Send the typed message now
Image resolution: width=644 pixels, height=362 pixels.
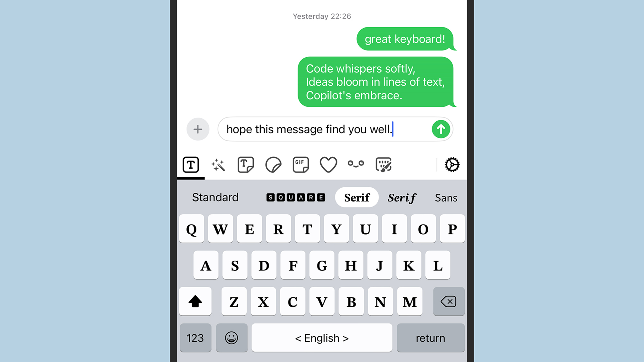(440, 129)
